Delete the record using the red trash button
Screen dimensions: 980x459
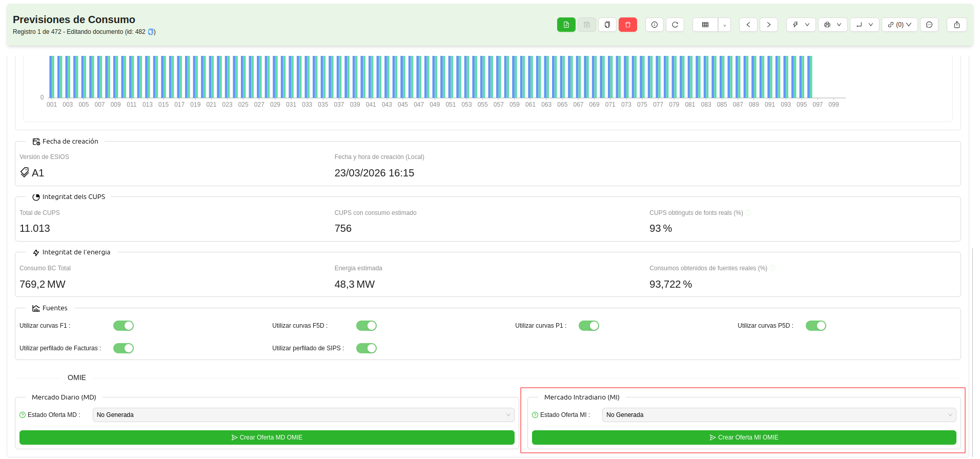coord(627,25)
